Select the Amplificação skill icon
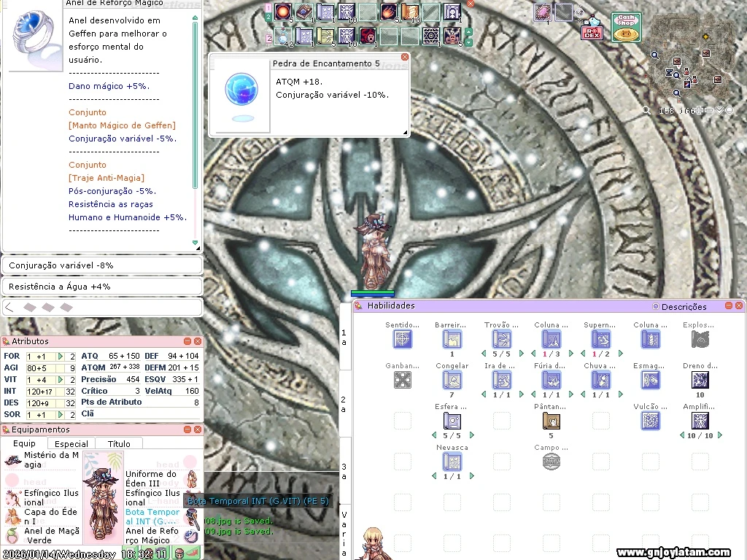 pos(700,421)
